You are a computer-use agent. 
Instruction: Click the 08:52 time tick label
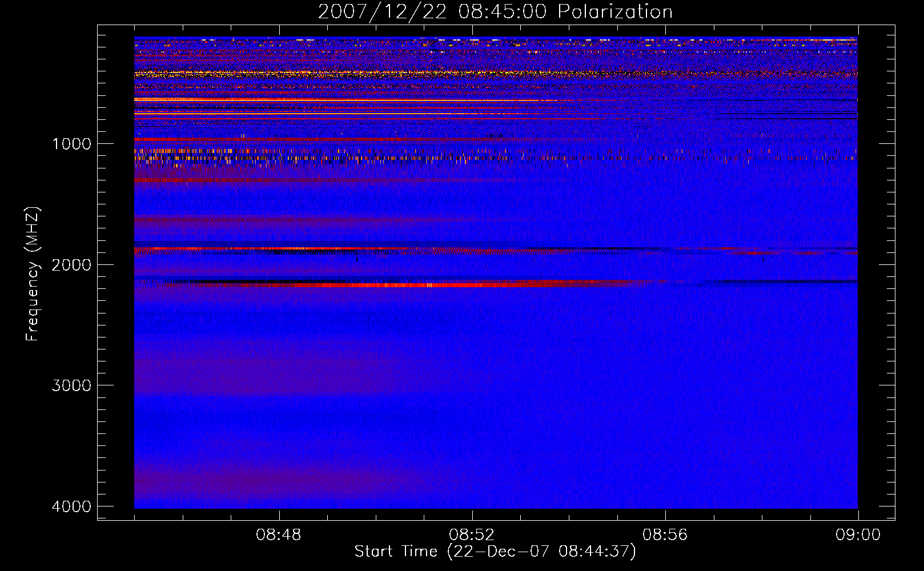(x=472, y=535)
